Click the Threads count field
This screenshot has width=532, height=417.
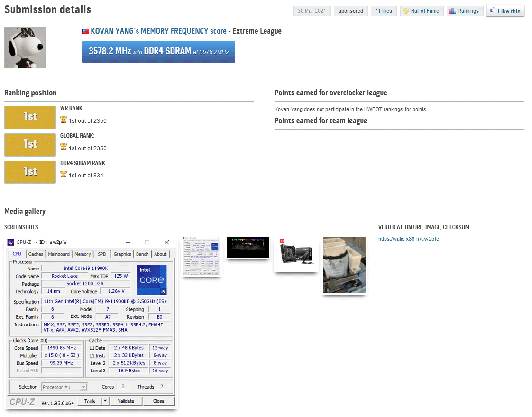pyautogui.click(x=162, y=387)
